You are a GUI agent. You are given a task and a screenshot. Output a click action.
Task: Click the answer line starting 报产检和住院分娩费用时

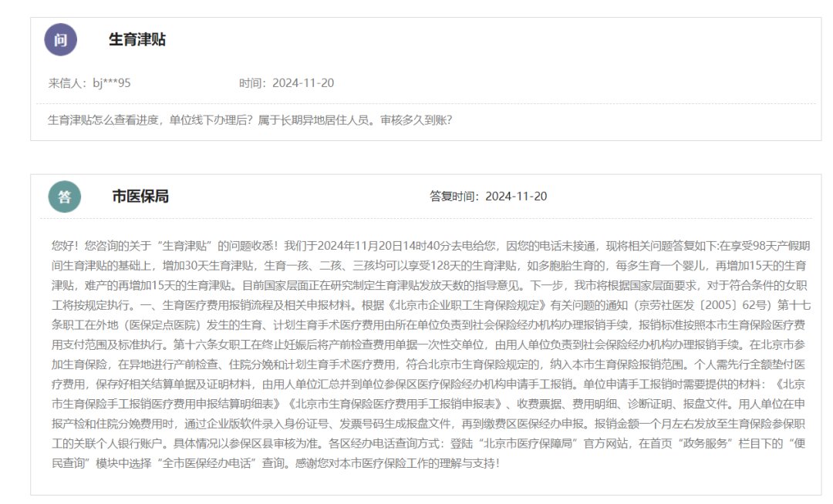428,424
